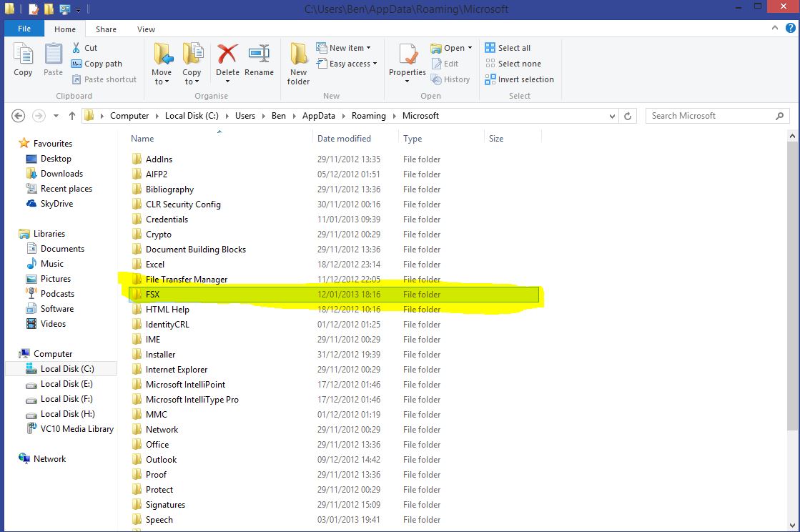800x532 pixels.
Task: Expand the Properties dropdown arrow
Action: [407, 82]
